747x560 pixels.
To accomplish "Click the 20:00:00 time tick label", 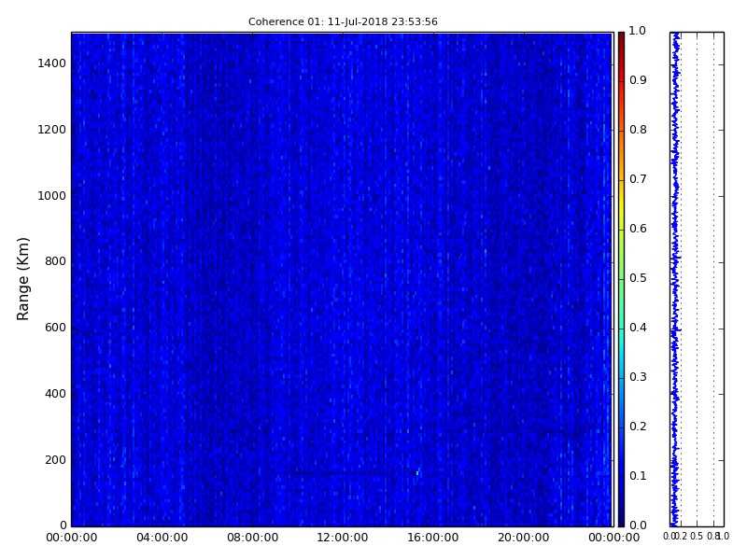I will pos(524,538).
